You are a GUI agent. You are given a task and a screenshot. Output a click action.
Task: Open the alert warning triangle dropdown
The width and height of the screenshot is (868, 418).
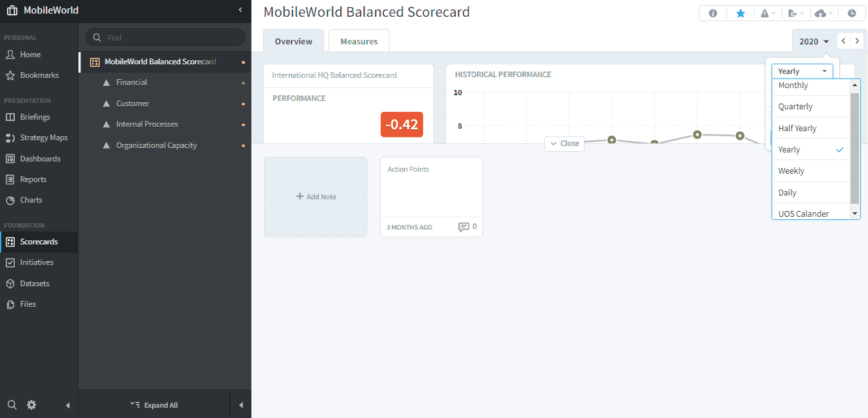pyautogui.click(x=768, y=14)
